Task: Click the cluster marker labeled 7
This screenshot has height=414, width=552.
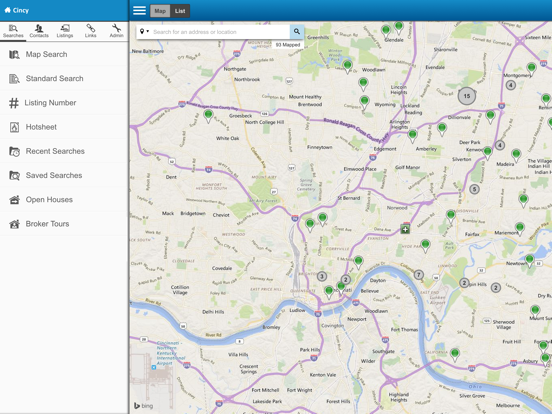Action: pyautogui.click(x=418, y=275)
